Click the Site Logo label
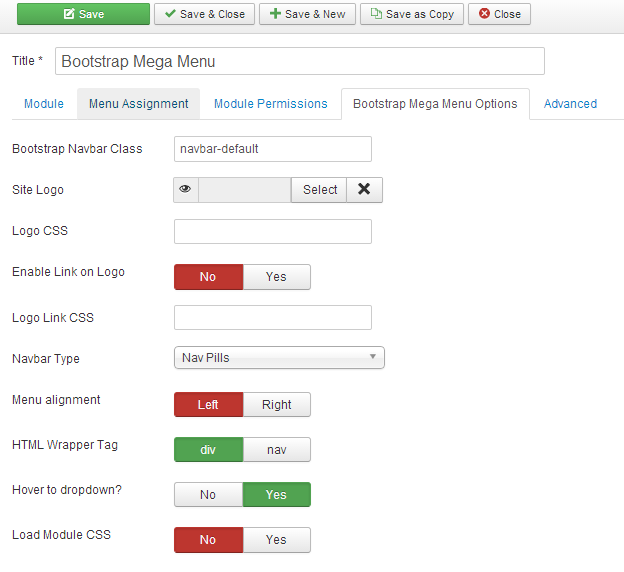The width and height of the screenshot is (624, 572). click(38, 190)
